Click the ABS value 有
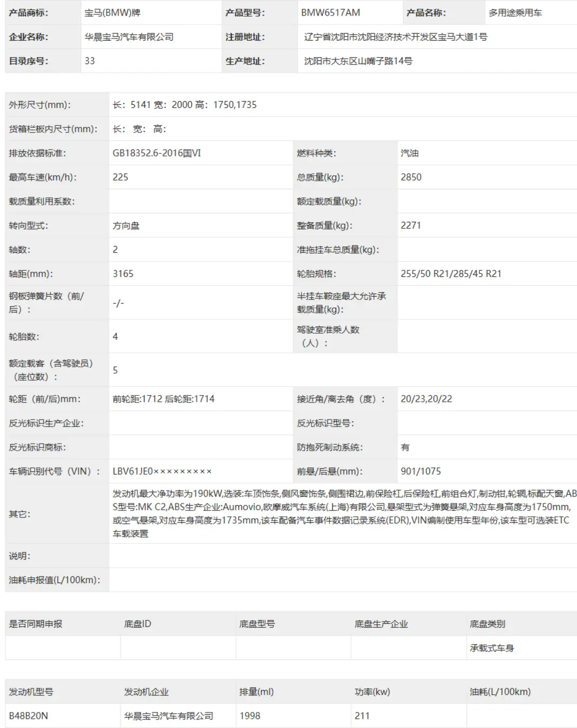The width and height of the screenshot is (577, 728). coord(405,447)
